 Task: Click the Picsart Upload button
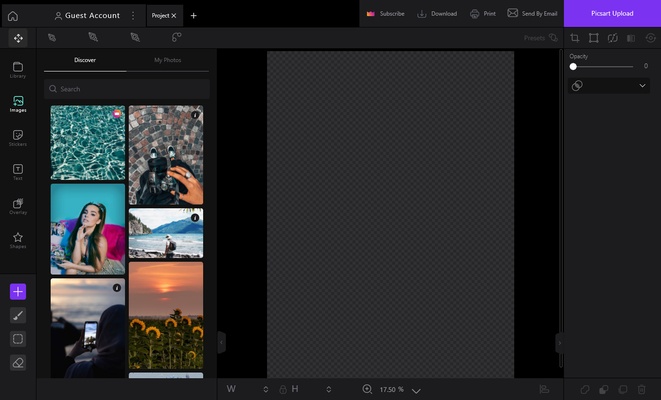pos(612,13)
